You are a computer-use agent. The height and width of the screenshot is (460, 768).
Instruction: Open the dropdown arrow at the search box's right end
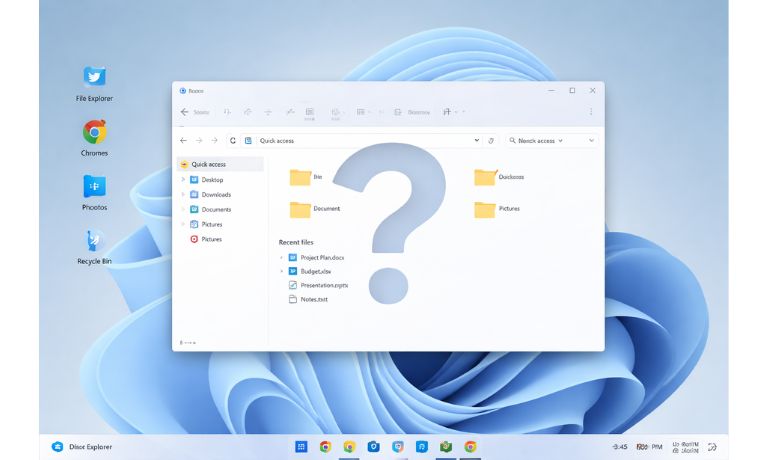(591, 141)
